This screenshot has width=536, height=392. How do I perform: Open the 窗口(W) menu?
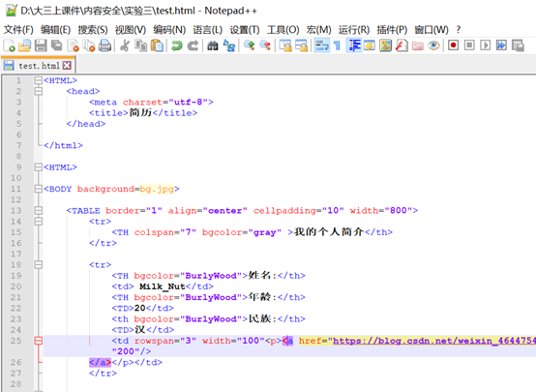point(432,30)
